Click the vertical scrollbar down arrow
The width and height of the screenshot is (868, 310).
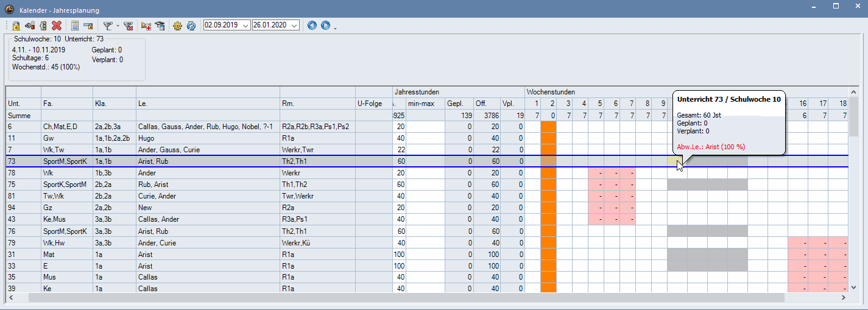[x=854, y=289]
